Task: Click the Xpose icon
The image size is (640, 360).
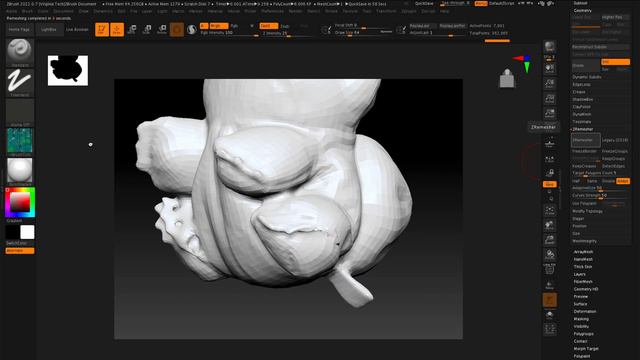Action: click(x=550, y=329)
